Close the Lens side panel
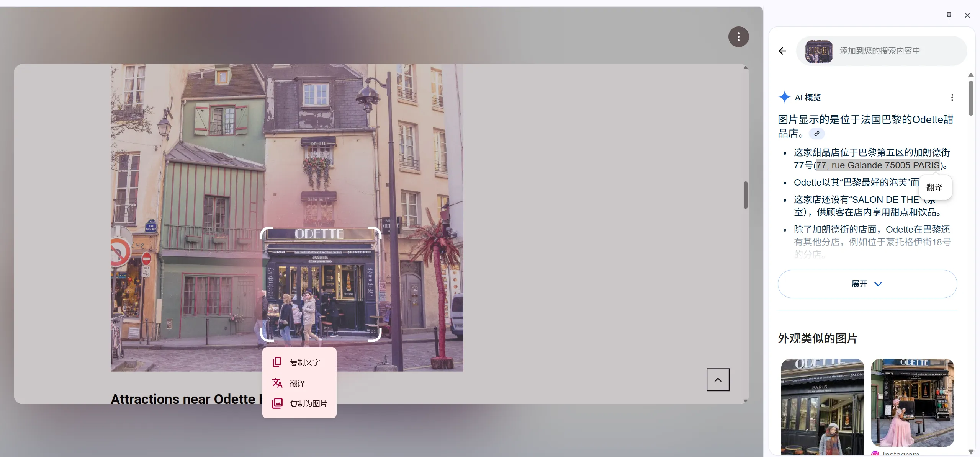980x457 pixels. tap(967, 15)
